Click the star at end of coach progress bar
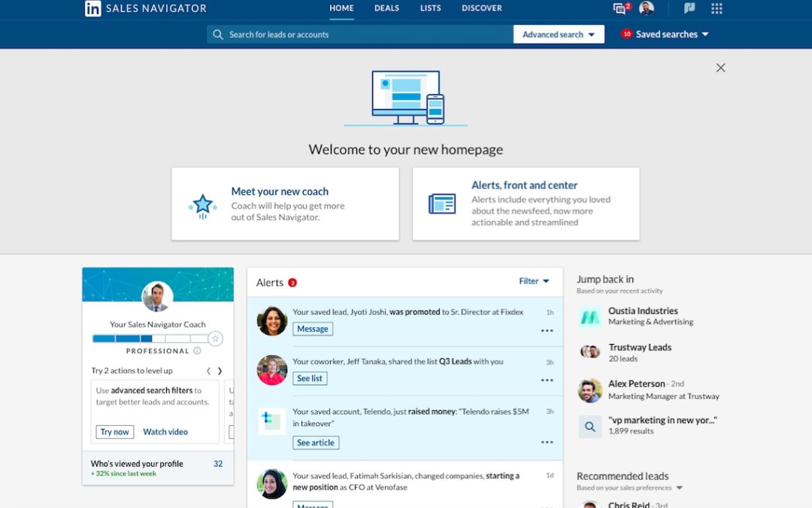Image resolution: width=812 pixels, height=508 pixels. click(216, 339)
